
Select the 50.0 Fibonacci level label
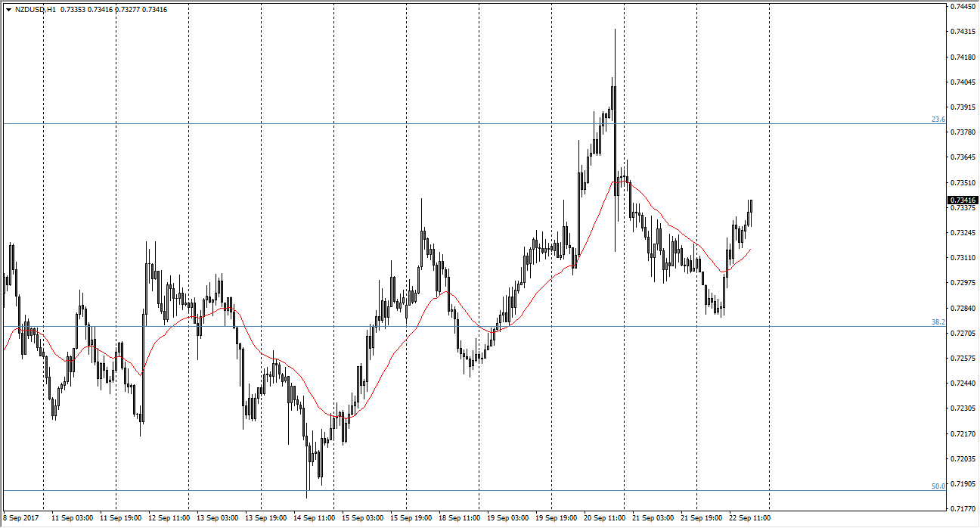tap(938, 486)
